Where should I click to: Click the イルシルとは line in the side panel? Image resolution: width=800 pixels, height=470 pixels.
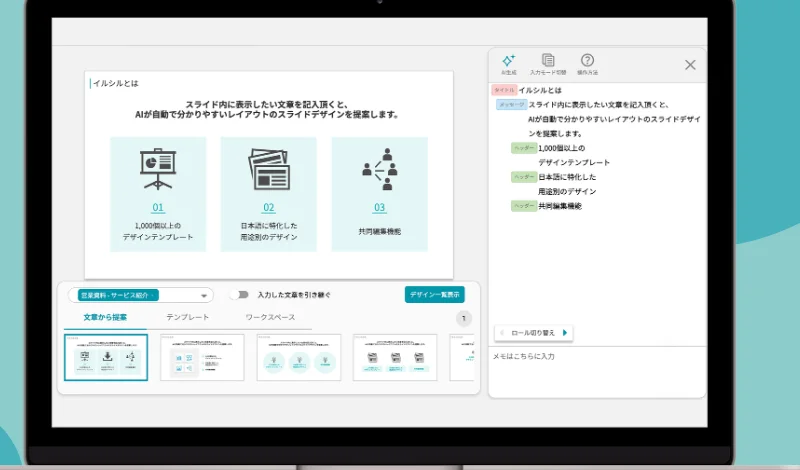540,90
